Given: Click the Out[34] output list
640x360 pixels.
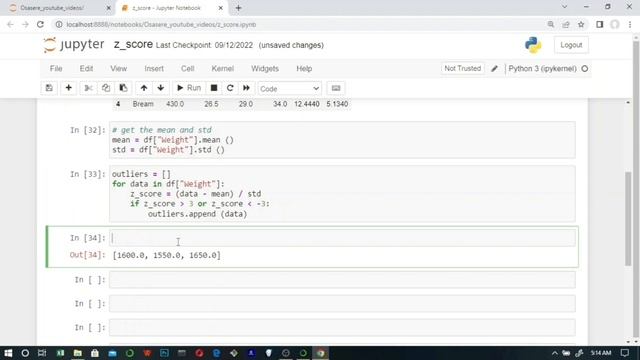Looking at the screenshot, I should pyautogui.click(x=167, y=255).
